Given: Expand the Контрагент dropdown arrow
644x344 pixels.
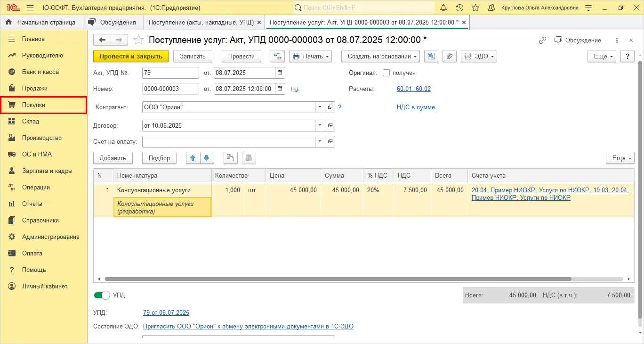Looking at the screenshot, I should [320, 107].
